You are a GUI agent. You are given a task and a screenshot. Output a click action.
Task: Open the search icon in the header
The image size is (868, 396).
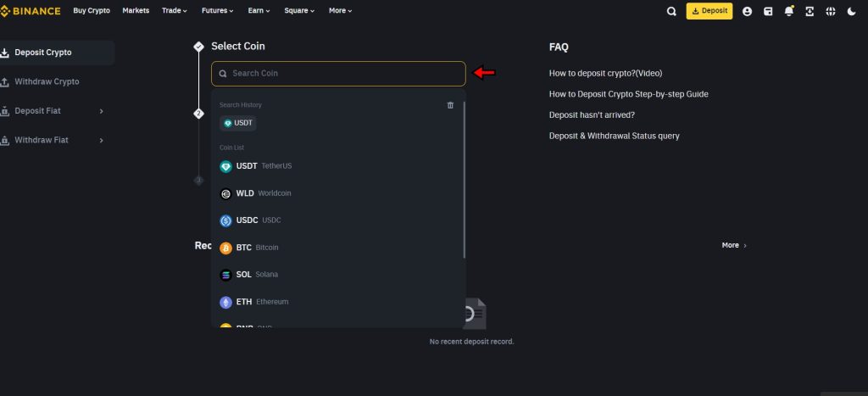pos(671,11)
